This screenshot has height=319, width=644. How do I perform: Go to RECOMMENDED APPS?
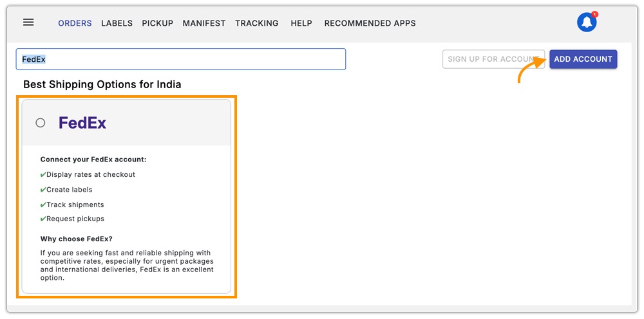click(370, 23)
